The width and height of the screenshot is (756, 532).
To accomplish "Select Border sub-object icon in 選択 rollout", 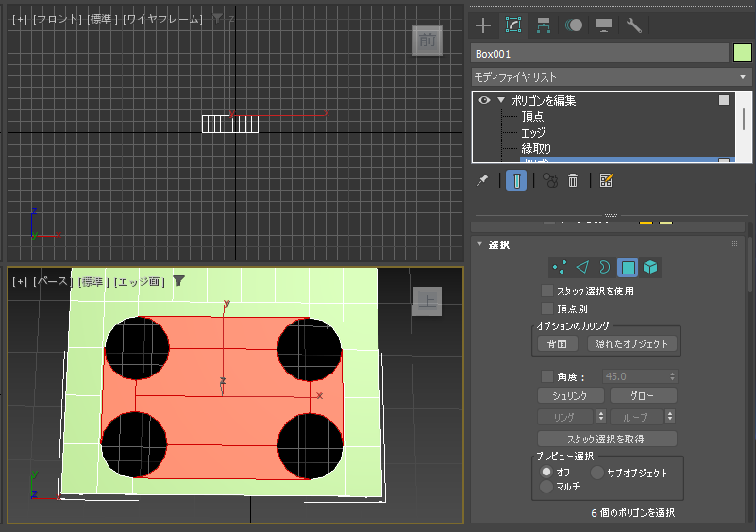I will [605, 268].
